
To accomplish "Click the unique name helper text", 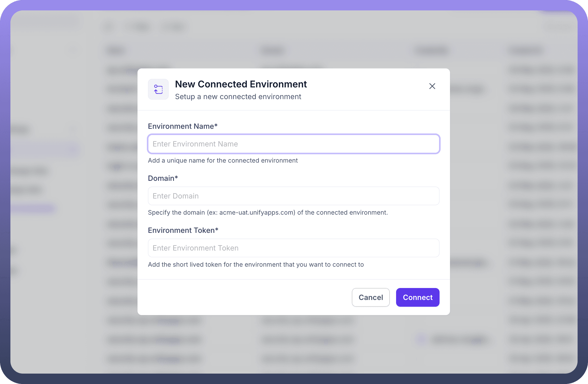I will (223, 161).
